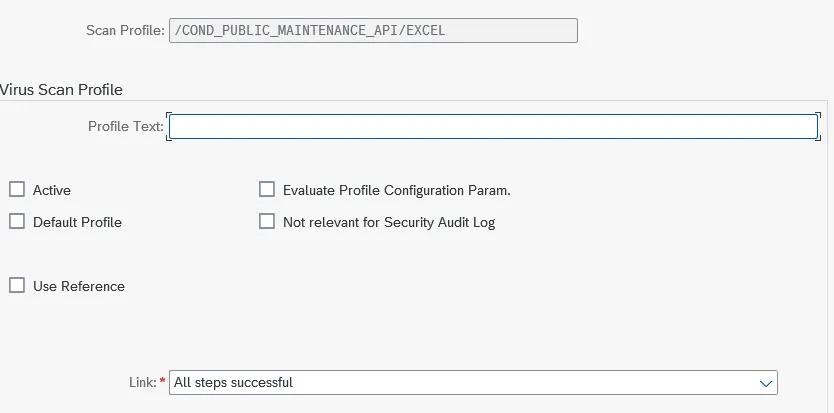This screenshot has height=413, width=834.
Task: Click the "Scan Profile:" field label
Action: click(x=126, y=31)
